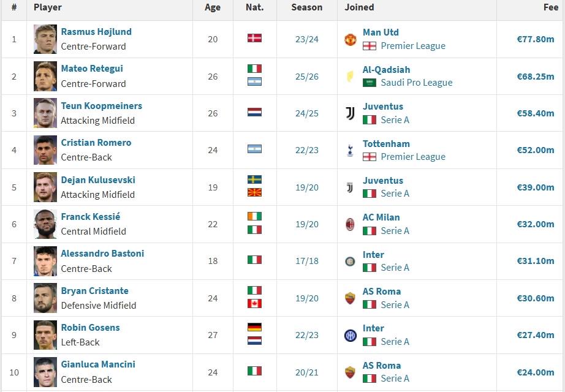The image size is (565, 392).
Task: Click the Denmark flag for Rasmus Højlund
Action: pyautogui.click(x=254, y=38)
